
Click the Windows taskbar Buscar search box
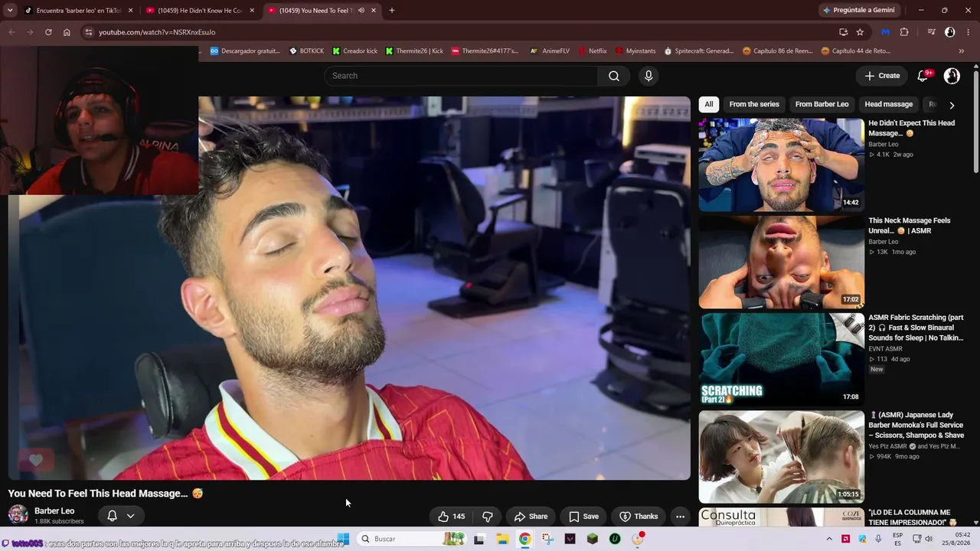coord(411,539)
